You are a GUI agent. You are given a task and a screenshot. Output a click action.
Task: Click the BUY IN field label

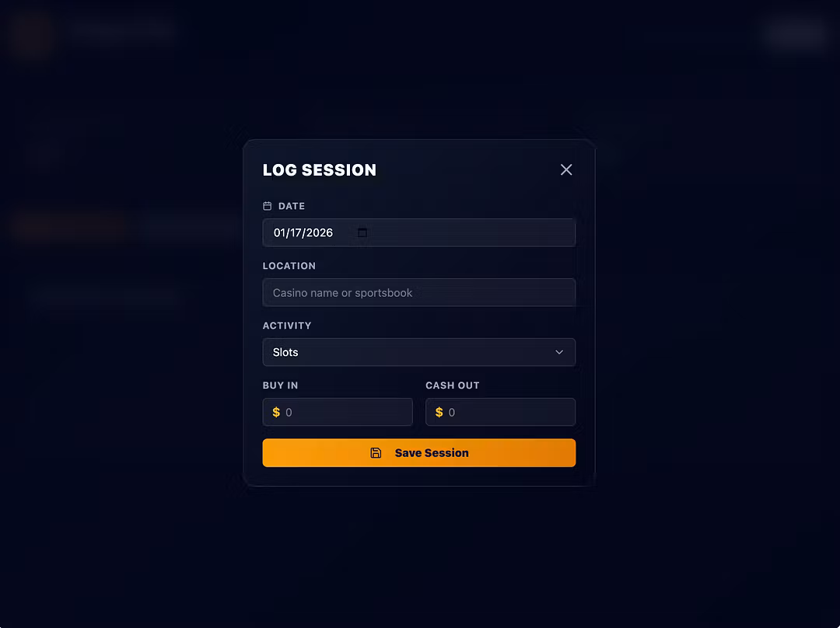point(280,386)
